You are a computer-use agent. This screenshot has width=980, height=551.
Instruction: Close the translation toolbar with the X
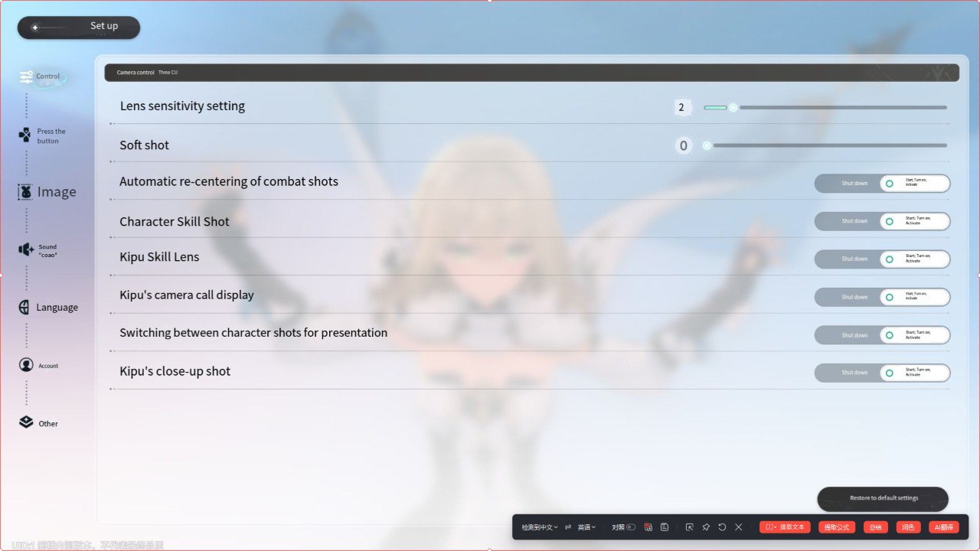pos(738,527)
